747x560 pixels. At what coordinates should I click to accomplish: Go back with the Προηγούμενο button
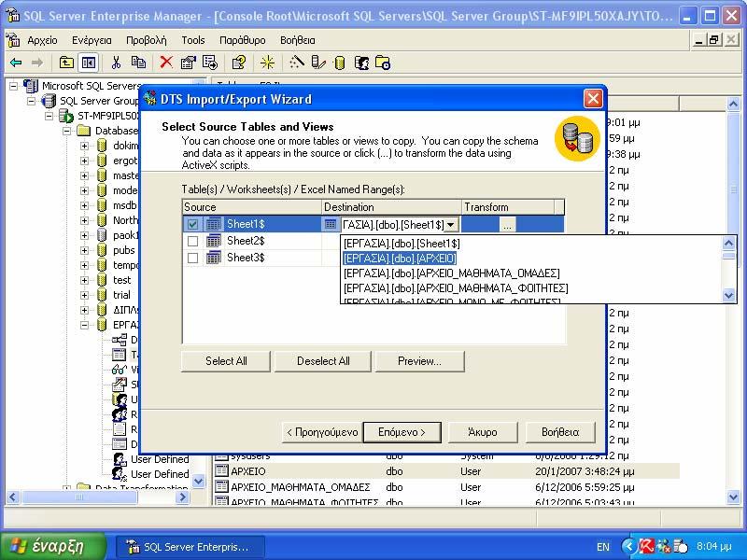[322, 432]
